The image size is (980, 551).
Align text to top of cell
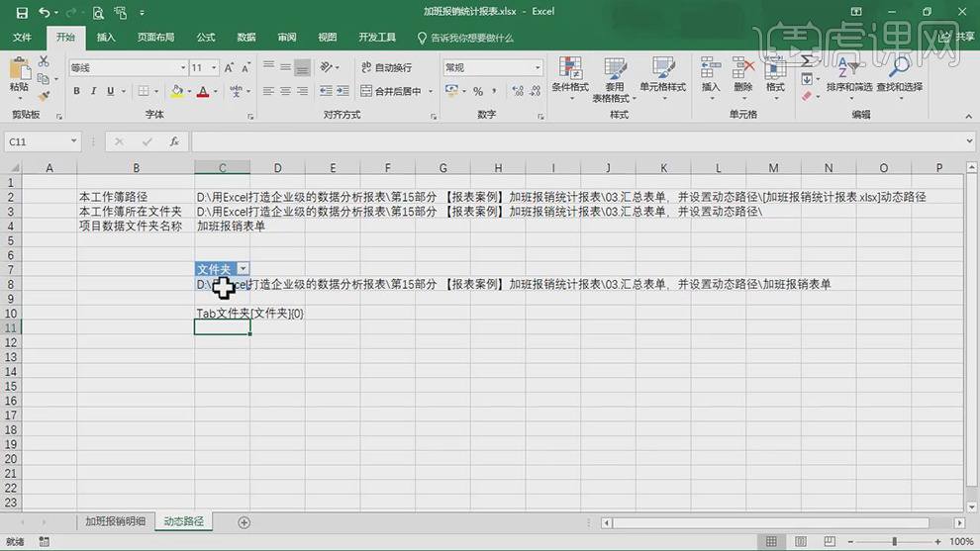tap(268, 67)
